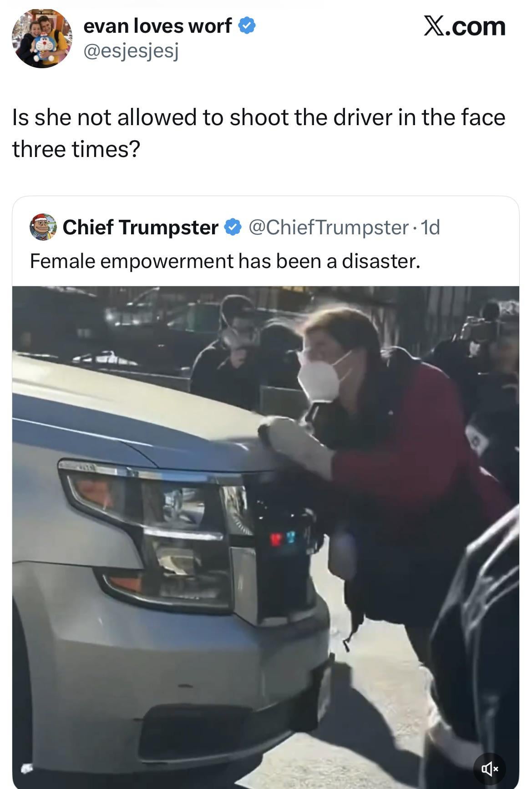Open quoted post text about female empowerment
This screenshot has width=532, height=789.
(225, 261)
